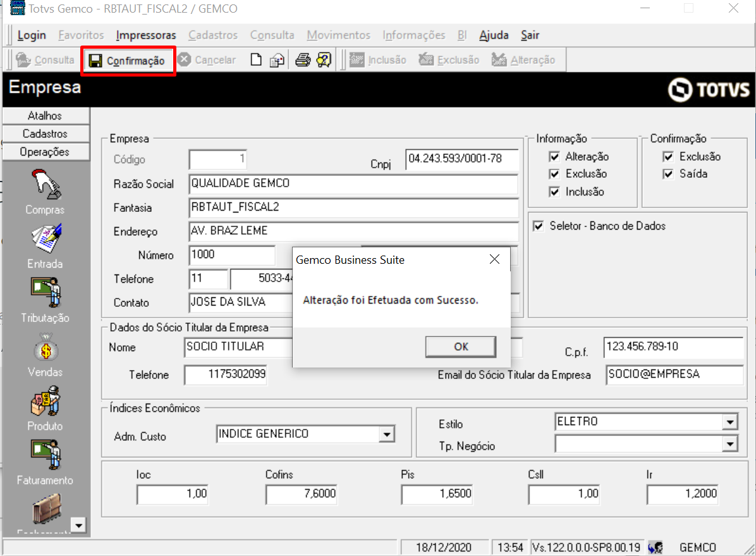Viewport: 756px width, 556px height.
Task: Click the Alteração toolbar button
Action: (x=523, y=60)
